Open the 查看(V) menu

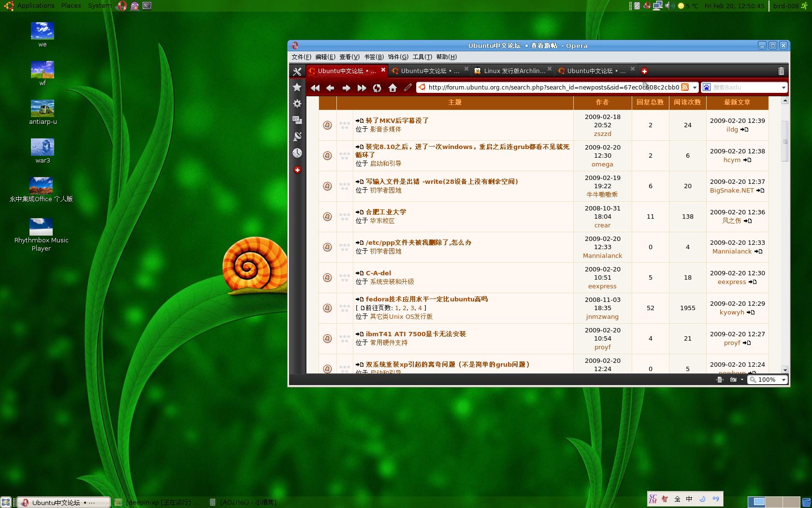(349, 57)
